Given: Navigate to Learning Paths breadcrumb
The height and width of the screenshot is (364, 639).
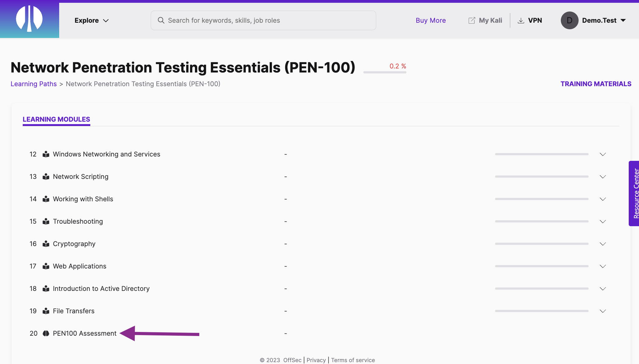Looking at the screenshot, I should [34, 84].
